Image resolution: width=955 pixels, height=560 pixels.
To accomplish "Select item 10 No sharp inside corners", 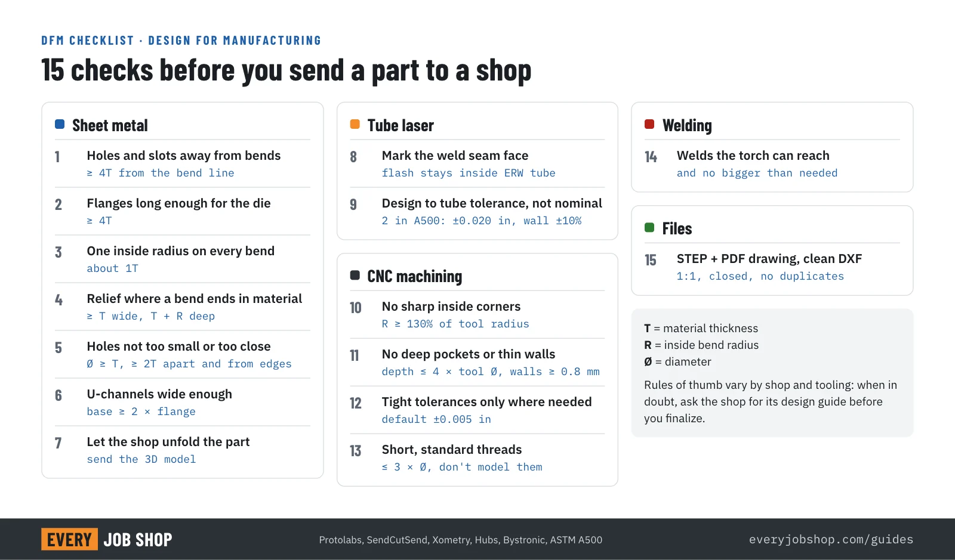I will click(478, 314).
